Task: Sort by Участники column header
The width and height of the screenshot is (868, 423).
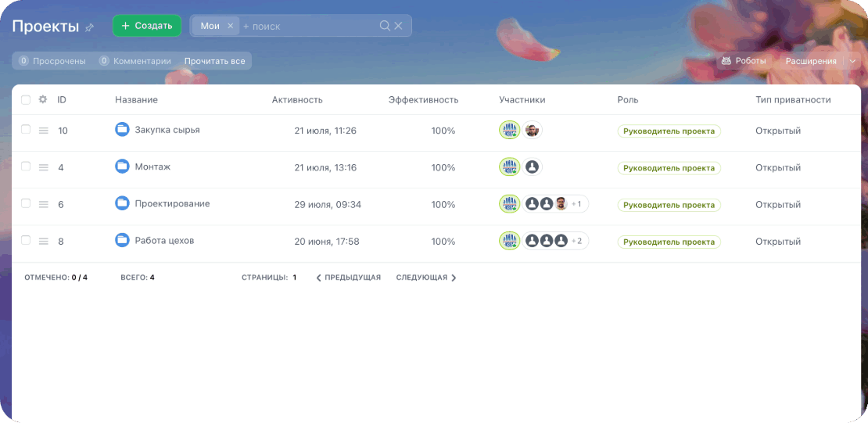Action: [522, 99]
